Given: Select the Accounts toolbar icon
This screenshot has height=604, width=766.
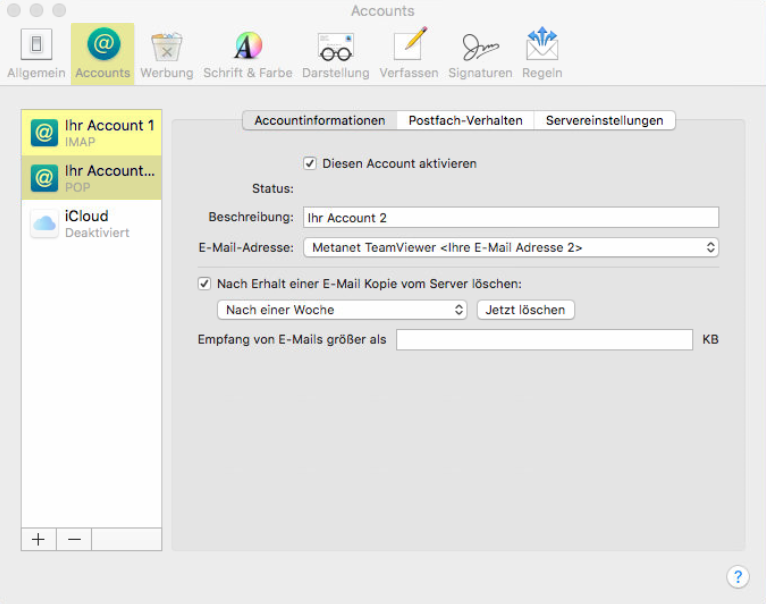Looking at the screenshot, I should tap(102, 54).
